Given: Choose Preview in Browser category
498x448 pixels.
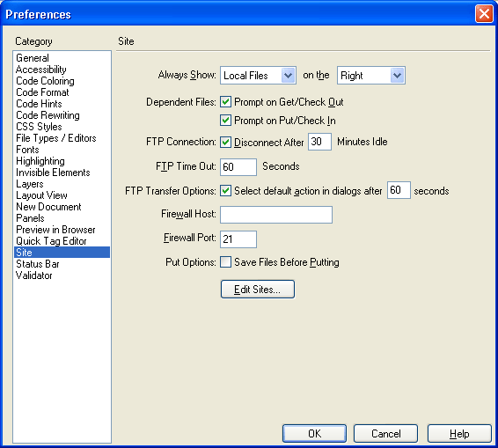Looking at the screenshot, I should 55,230.
